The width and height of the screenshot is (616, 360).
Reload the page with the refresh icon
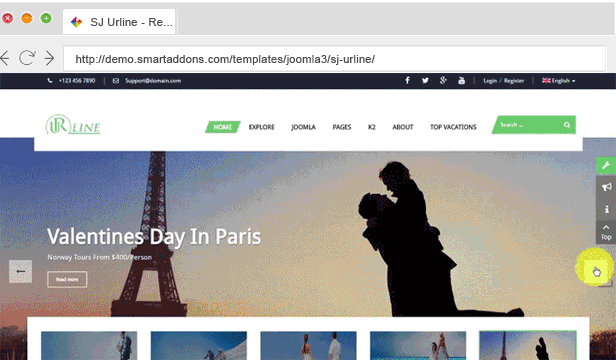point(27,58)
